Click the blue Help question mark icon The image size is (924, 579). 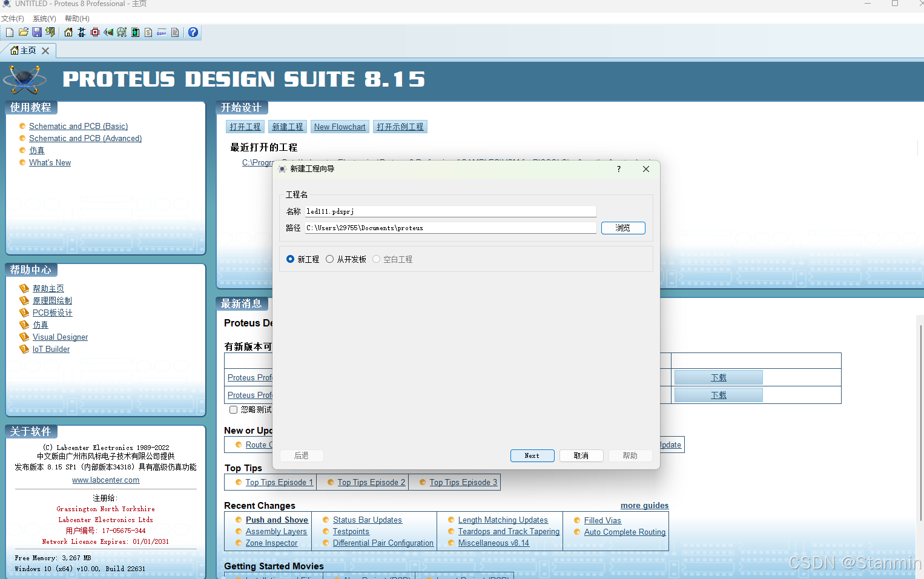click(x=193, y=32)
